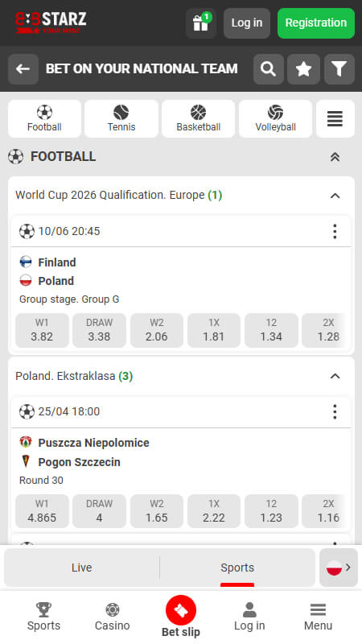Switch to the Live tab
The width and height of the screenshot is (362, 644).
click(82, 568)
